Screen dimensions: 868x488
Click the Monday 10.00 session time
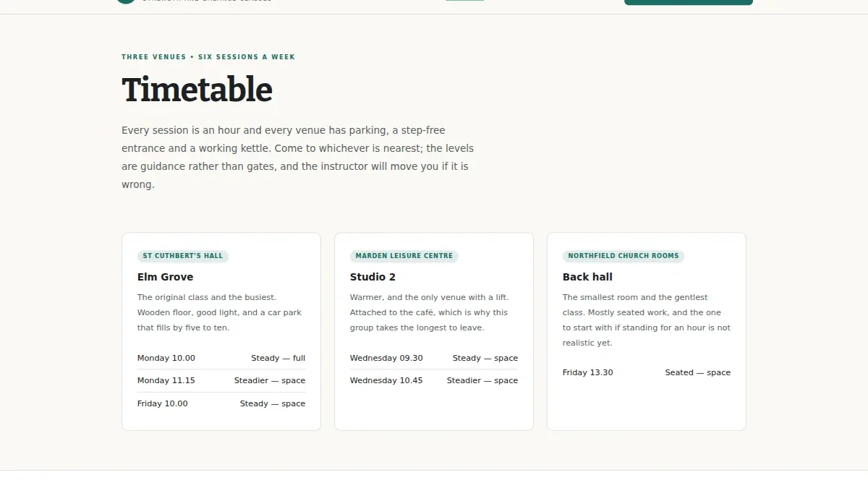click(166, 358)
